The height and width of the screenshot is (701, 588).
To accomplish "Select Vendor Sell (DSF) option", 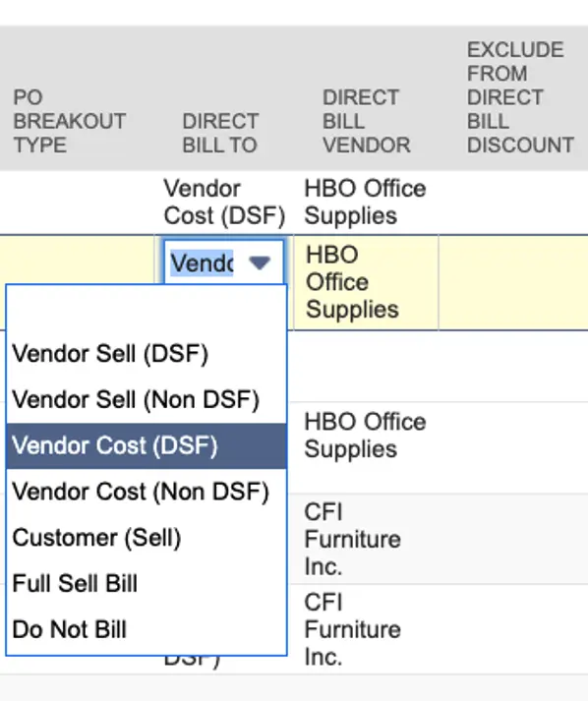I will coord(147,354).
